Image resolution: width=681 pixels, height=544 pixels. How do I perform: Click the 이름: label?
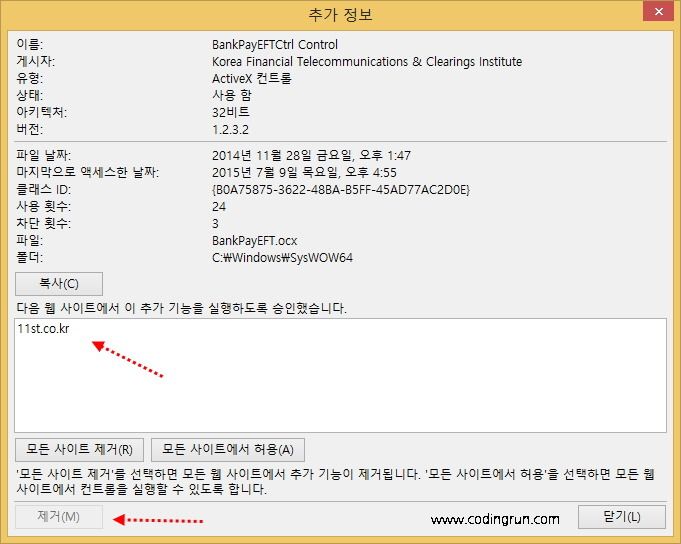(x=30, y=44)
